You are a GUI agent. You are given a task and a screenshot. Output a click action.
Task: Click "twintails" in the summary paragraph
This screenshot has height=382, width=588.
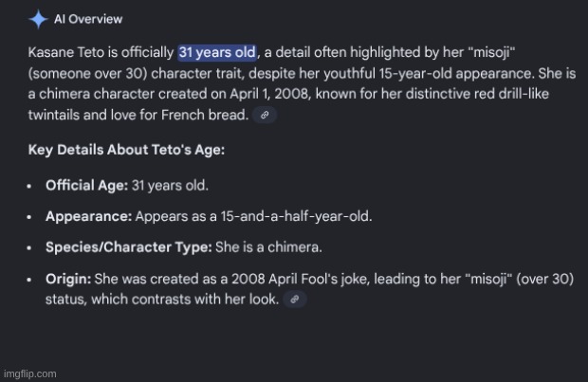point(58,116)
